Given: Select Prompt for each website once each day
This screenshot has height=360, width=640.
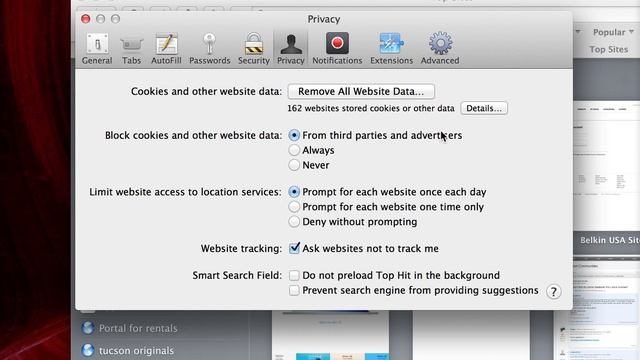Looking at the screenshot, I should [x=294, y=192].
